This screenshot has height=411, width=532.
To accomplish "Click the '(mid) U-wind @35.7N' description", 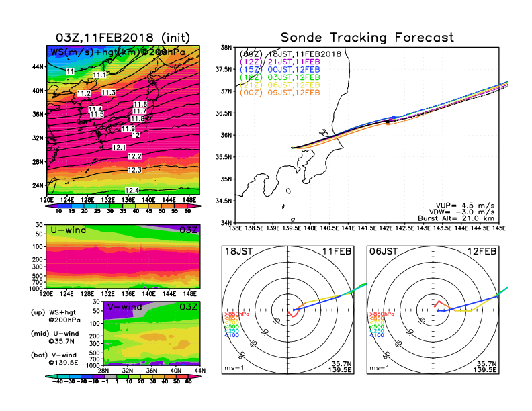I will pyautogui.click(x=54, y=337).
